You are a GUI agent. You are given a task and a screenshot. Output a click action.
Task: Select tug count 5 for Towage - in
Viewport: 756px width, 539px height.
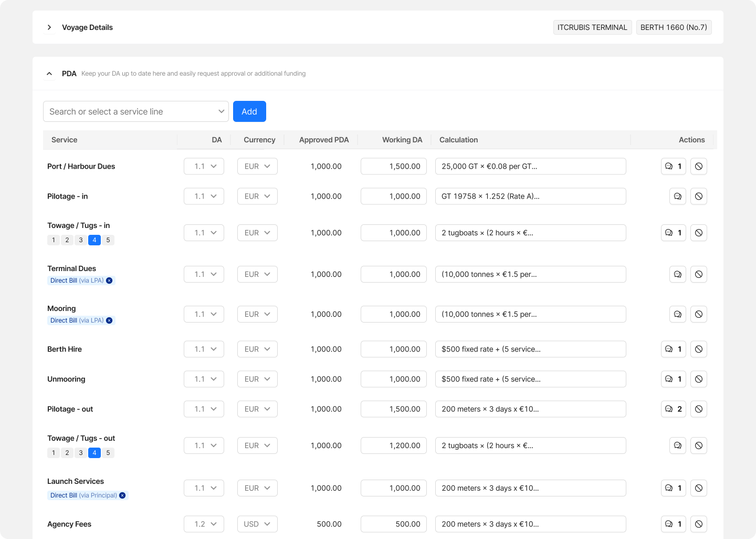[x=108, y=240]
